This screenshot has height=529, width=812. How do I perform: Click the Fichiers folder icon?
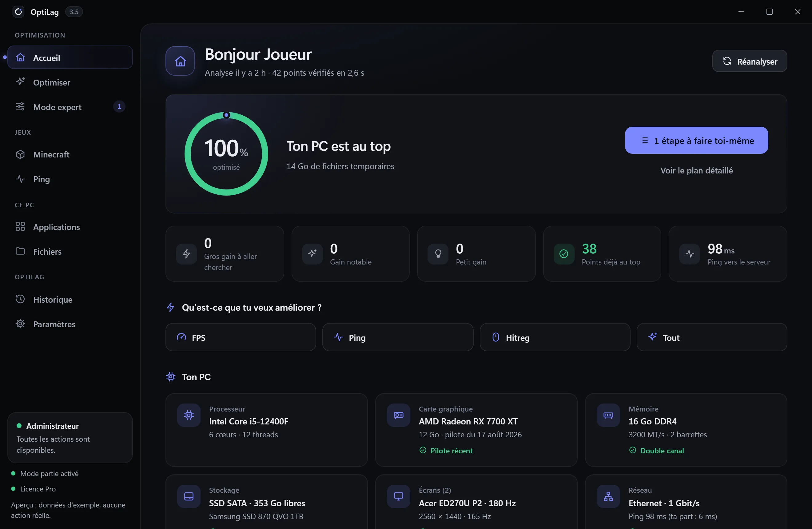20,251
